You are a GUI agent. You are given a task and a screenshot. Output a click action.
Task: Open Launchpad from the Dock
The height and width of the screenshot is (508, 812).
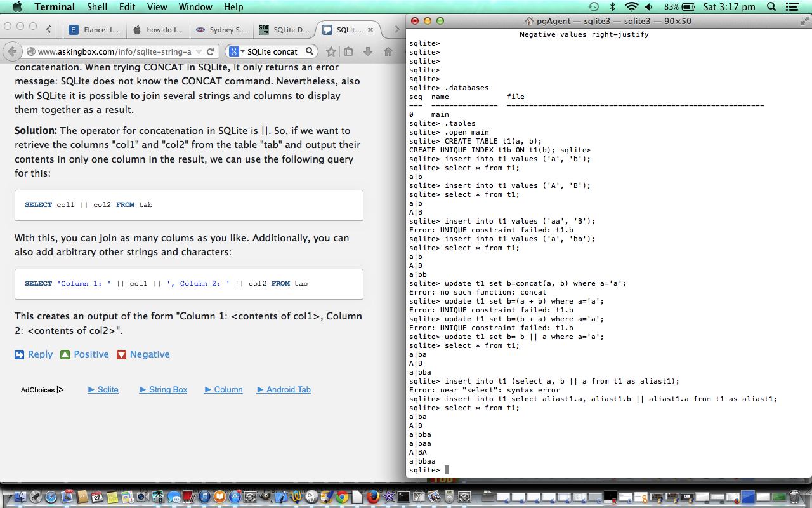[36, 497]
